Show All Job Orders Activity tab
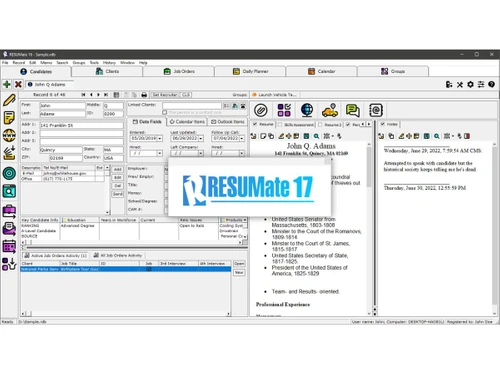Screen dimensions: 500x375 coord(118,255)
